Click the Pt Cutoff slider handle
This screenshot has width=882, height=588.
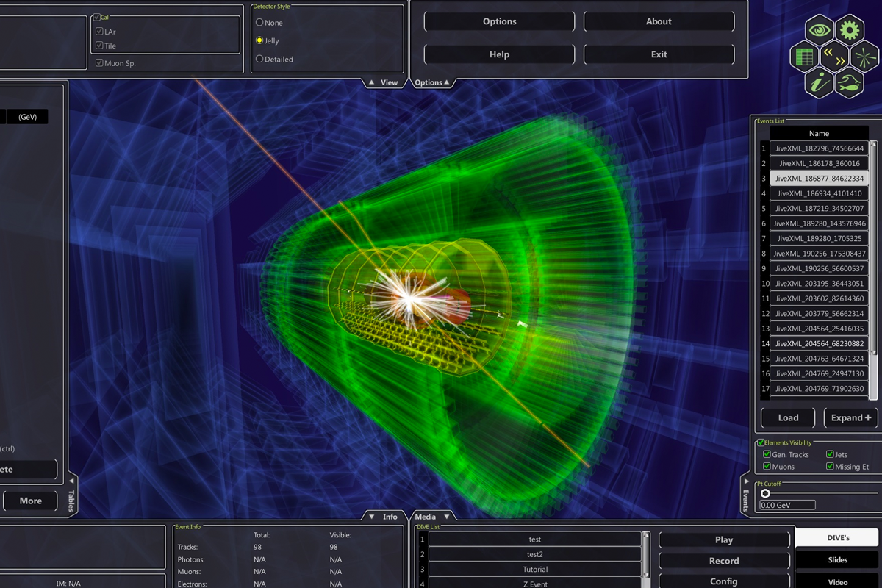click(765, 493)
